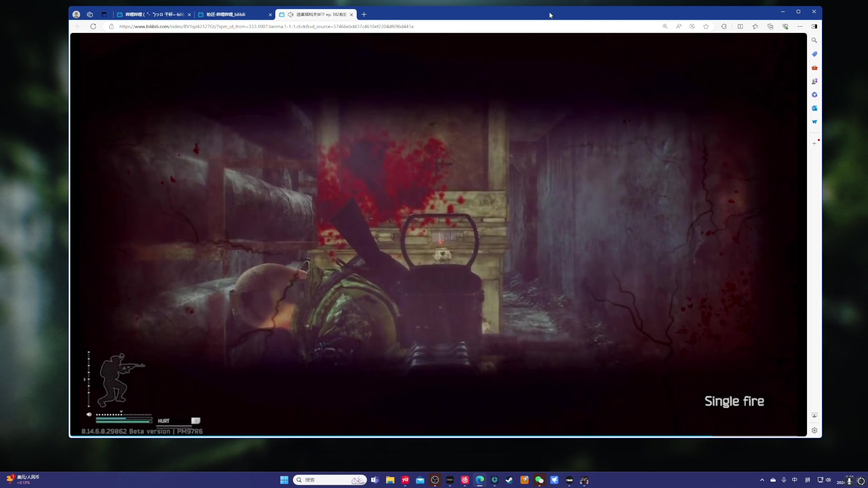Start Read Aloud from the address bar
This screenshot has height=488, width=868.
(679, 26)
